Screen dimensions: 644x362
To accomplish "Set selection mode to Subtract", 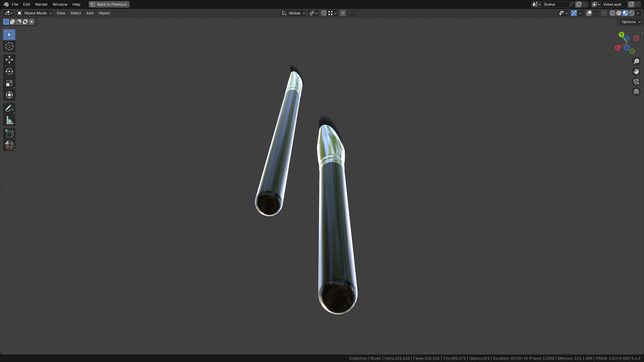I will pyautogui.click(x=19, y=22).
